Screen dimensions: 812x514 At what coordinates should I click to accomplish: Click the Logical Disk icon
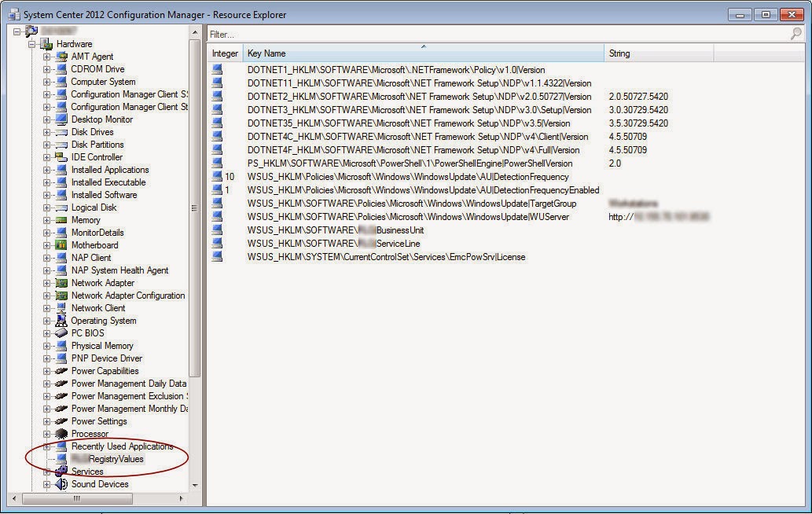tap(61, 207)
